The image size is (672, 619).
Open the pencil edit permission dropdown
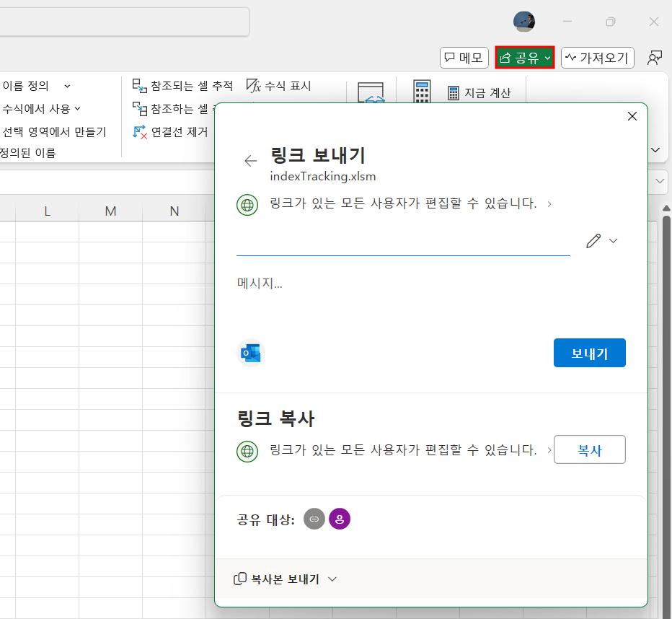(602, 241)
